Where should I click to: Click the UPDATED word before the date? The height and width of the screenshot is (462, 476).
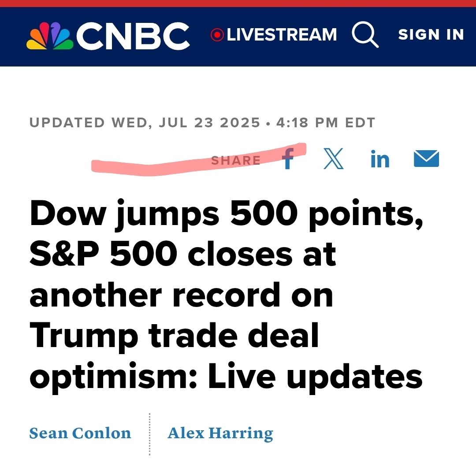pyautogui.click(x=67, y=123)
